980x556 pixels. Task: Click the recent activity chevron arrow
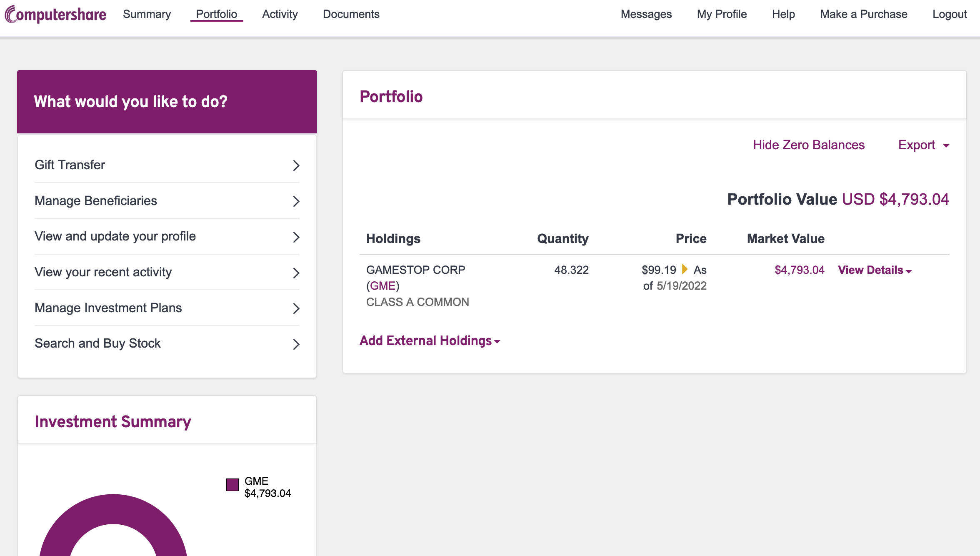pos(296,273)
